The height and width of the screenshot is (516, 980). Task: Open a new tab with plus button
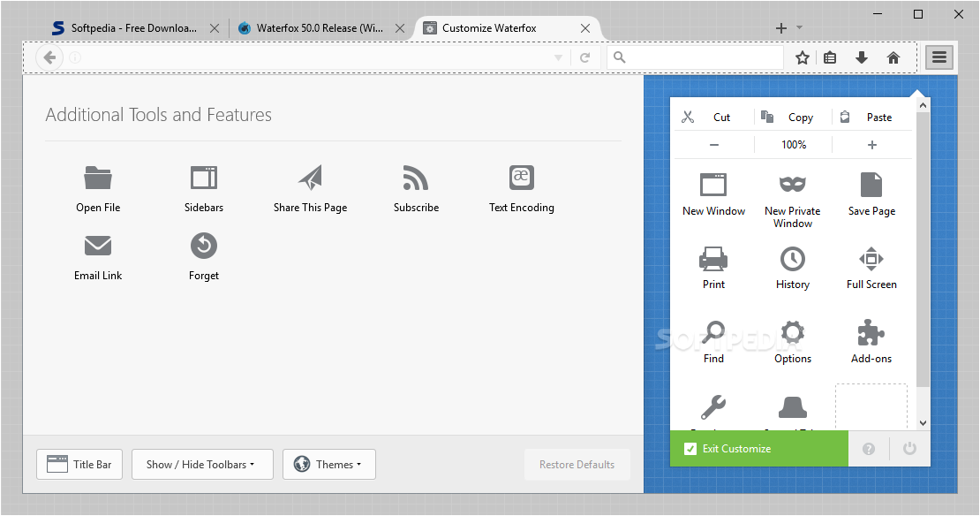point(781,28)
